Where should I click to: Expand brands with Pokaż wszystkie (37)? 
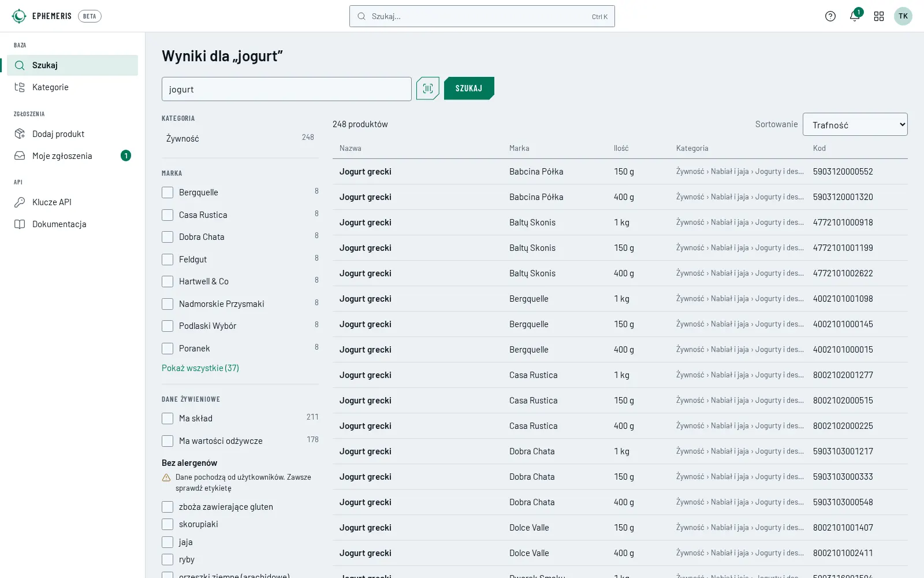click(x=200, y=368)
